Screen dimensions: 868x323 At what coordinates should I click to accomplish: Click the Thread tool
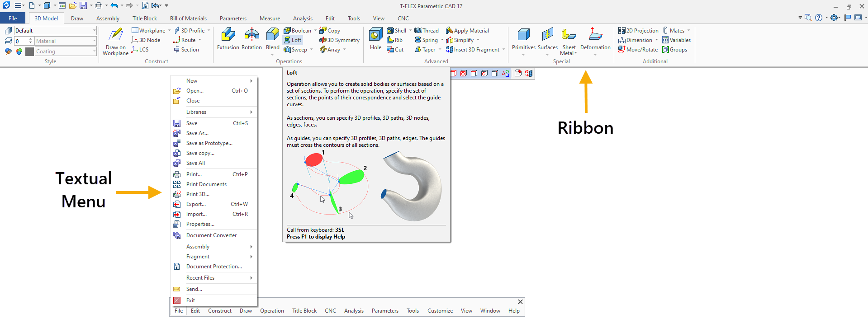tap(427, 31)
